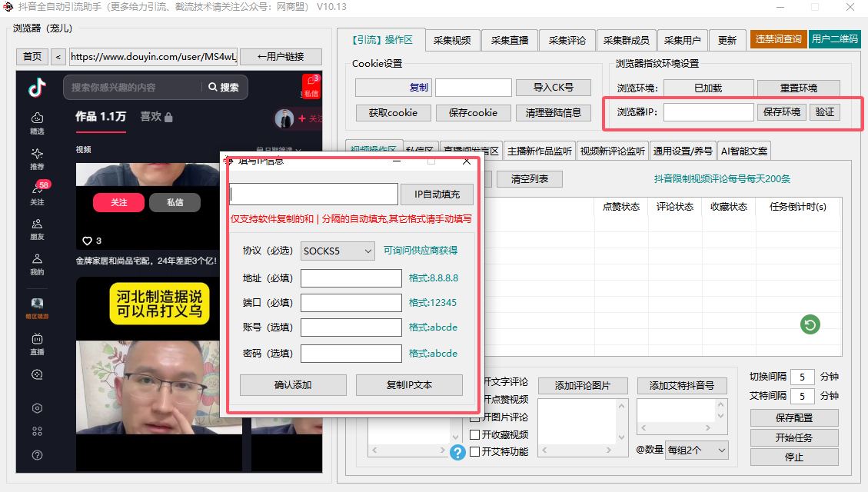Focus the 端口 port input field
Viewport: 868px width, 492px height.
tap(351, 303)
